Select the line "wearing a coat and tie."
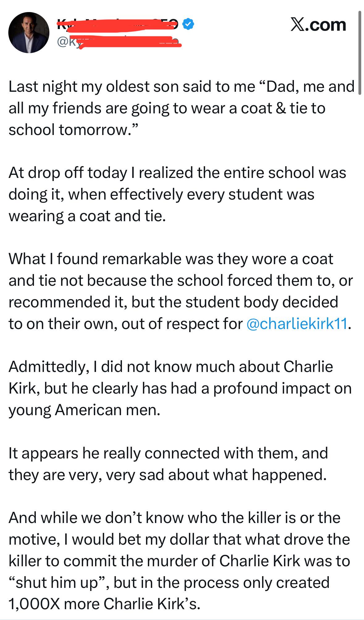Image resolution: width=364 pixels, height=620 pixels. click(87, 216)
